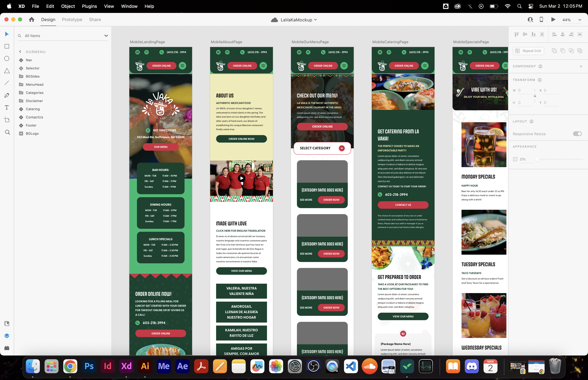Open the Plugins panel icon

click(x=7, y=348)
